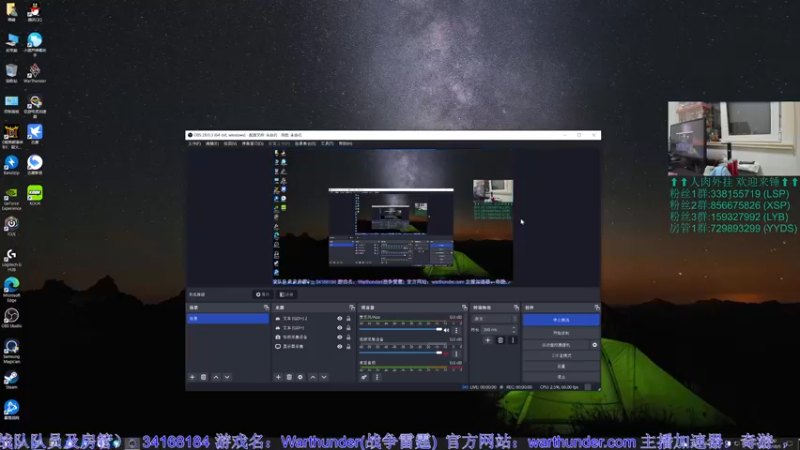Open mixer footer three-dot menu
Image resolution: width=800 pixels, height=450 pixels.
[x=377, y=377]
